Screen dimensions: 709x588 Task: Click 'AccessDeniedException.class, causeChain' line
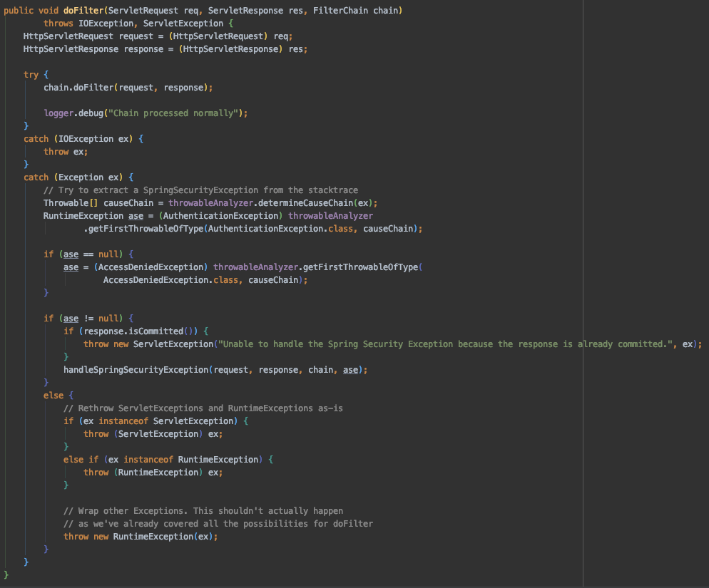pyautogui.click(x=205, y=280)
